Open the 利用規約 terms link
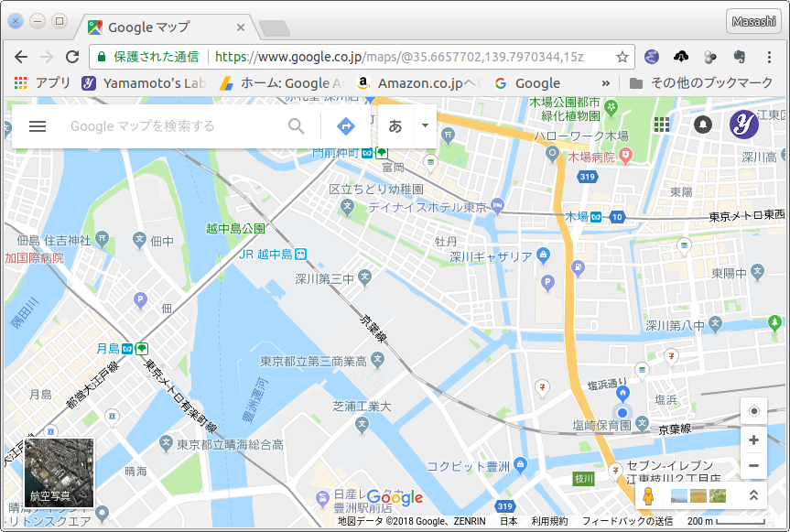The height and width of the screenshot is (532, 790). [549, 521]
